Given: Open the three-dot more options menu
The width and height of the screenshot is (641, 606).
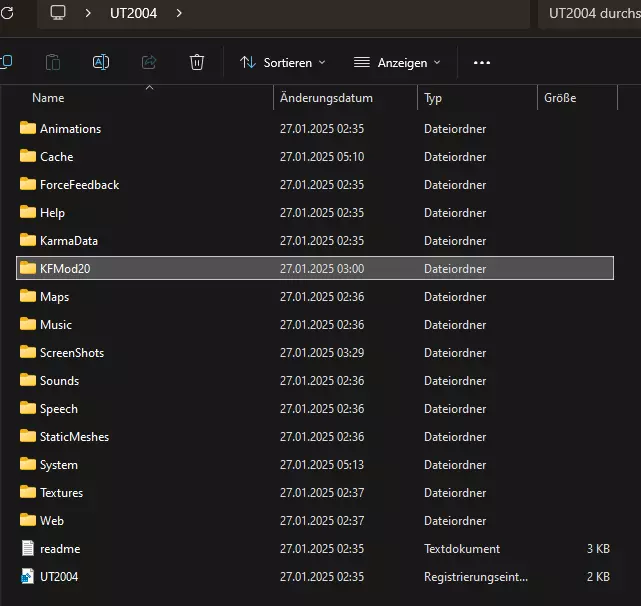Looking at the screenshot, I should [482, 63].
